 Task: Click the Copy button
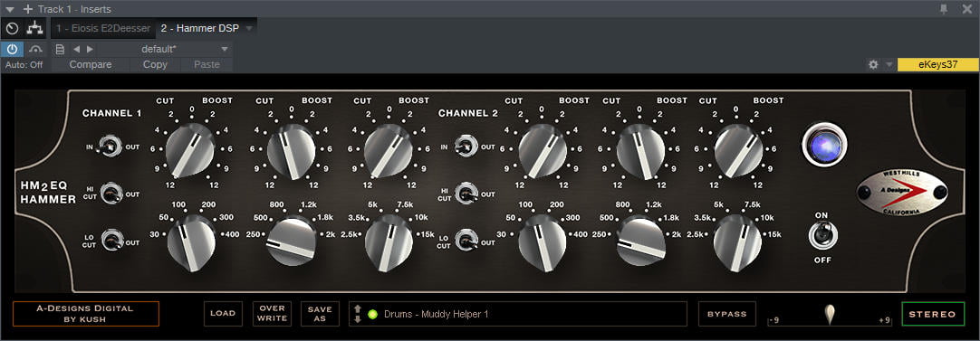tap(155, 64)
